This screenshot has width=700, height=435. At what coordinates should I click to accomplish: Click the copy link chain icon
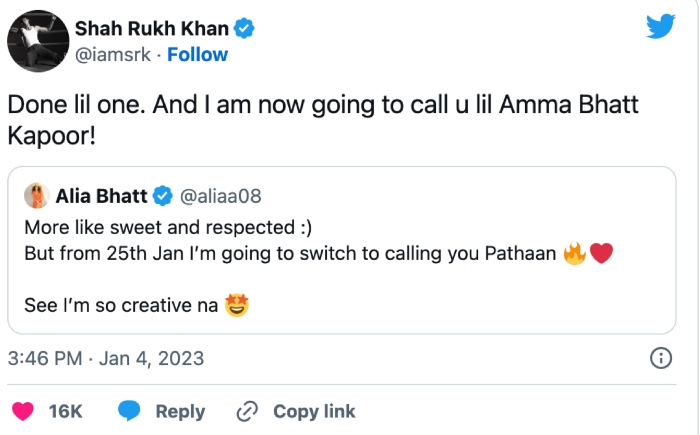point(246,411)
